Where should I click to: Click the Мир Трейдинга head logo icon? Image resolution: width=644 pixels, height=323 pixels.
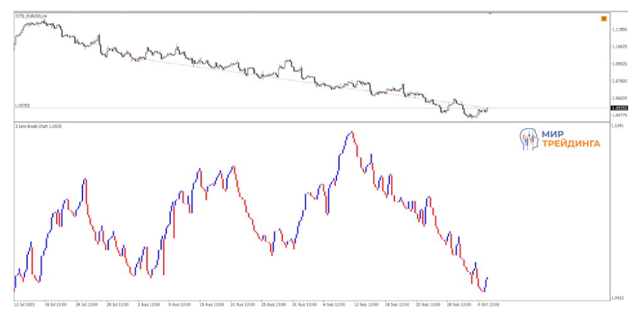529,140
